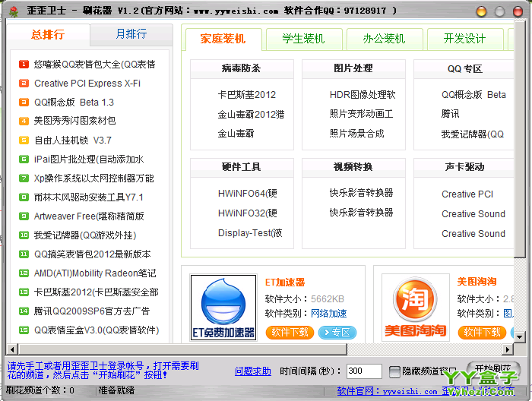Click rank 3 badge beside QQ概念版 Beta 1.3

coord(24,102)
